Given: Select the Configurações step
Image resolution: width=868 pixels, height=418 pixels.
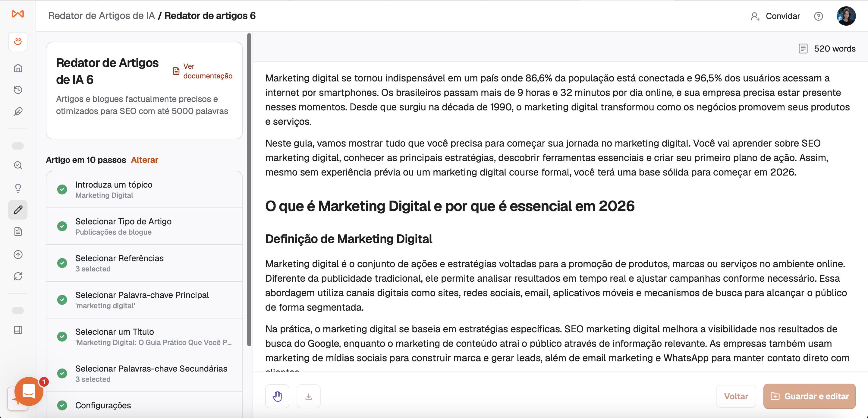Looking at the screenshot, I should click(144, 405).
